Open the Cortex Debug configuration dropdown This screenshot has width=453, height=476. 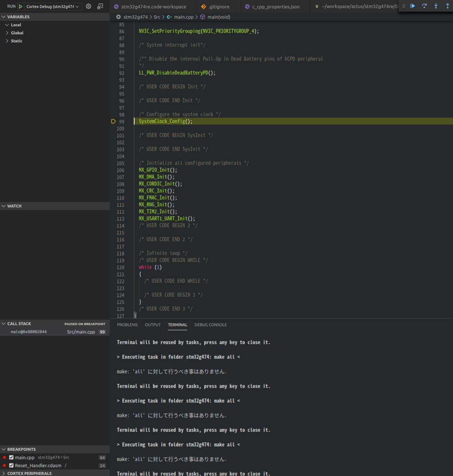click(53, 6)
